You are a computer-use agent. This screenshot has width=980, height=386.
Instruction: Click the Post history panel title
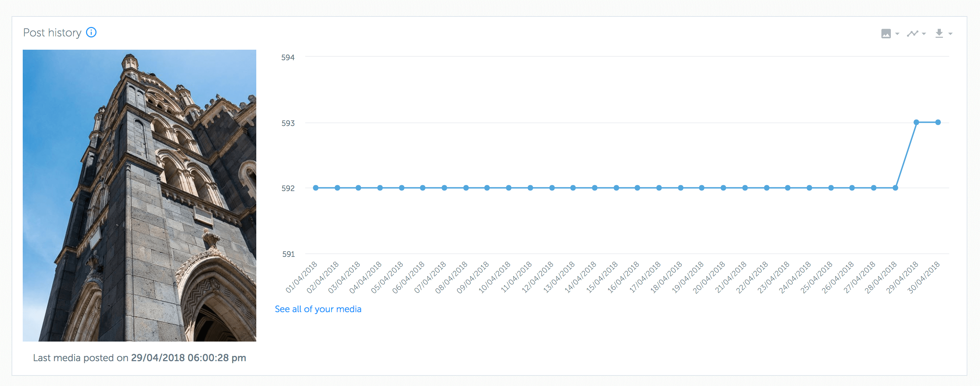(x=53, y=32)
